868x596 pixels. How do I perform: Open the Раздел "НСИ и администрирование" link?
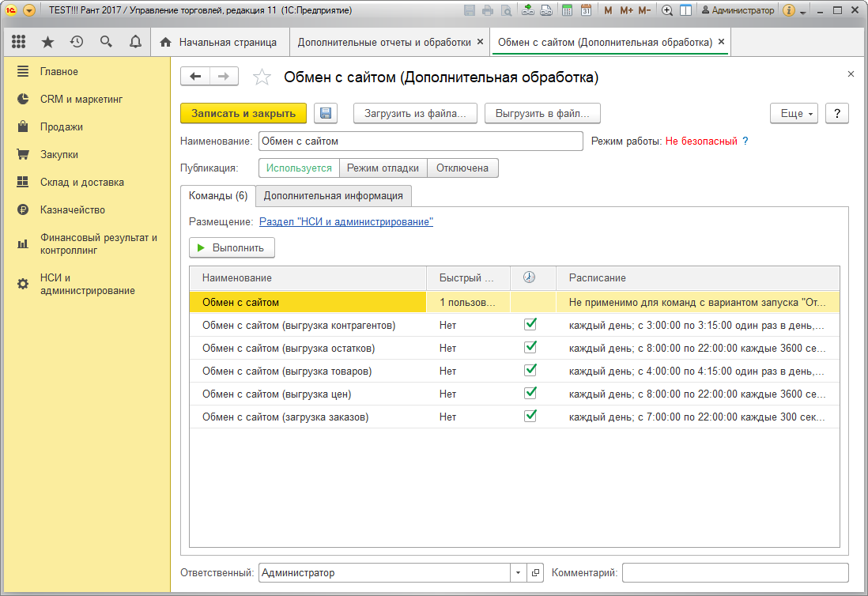point(346,222)
